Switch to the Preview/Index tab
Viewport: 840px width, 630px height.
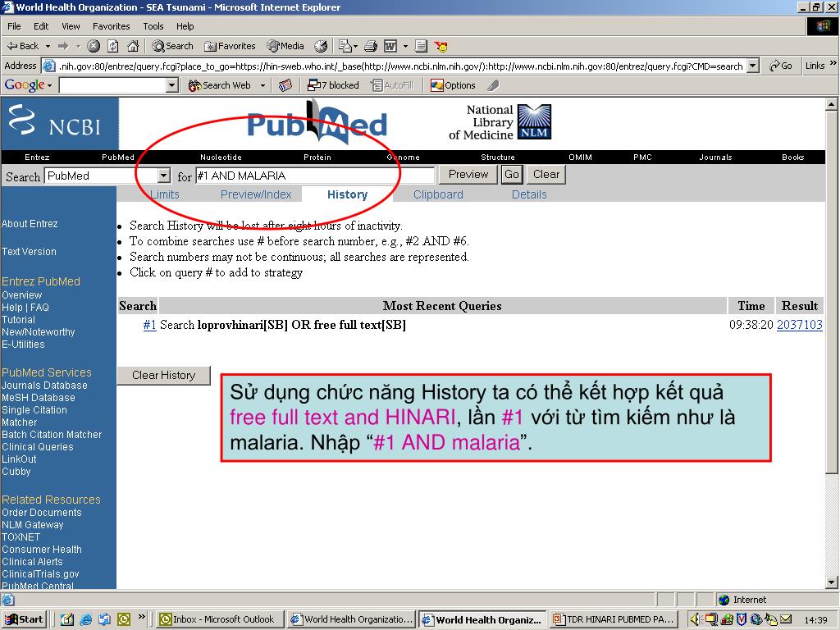coord(256,194)
